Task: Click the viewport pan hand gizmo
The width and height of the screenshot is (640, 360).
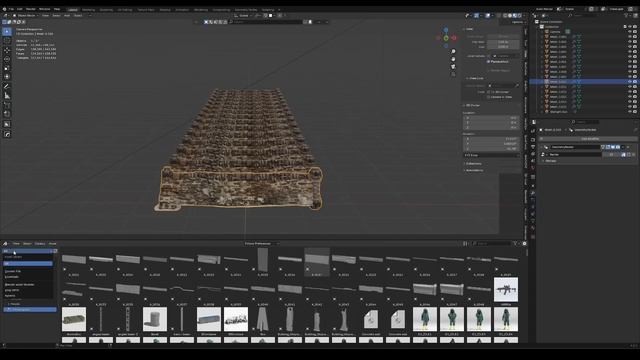Action: (x=453, y=59)
